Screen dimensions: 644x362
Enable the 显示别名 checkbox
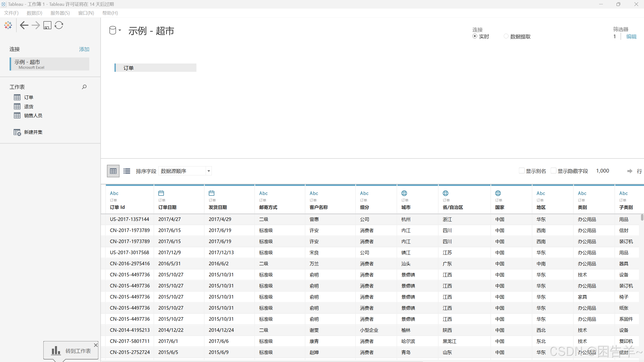coord(522,171)
